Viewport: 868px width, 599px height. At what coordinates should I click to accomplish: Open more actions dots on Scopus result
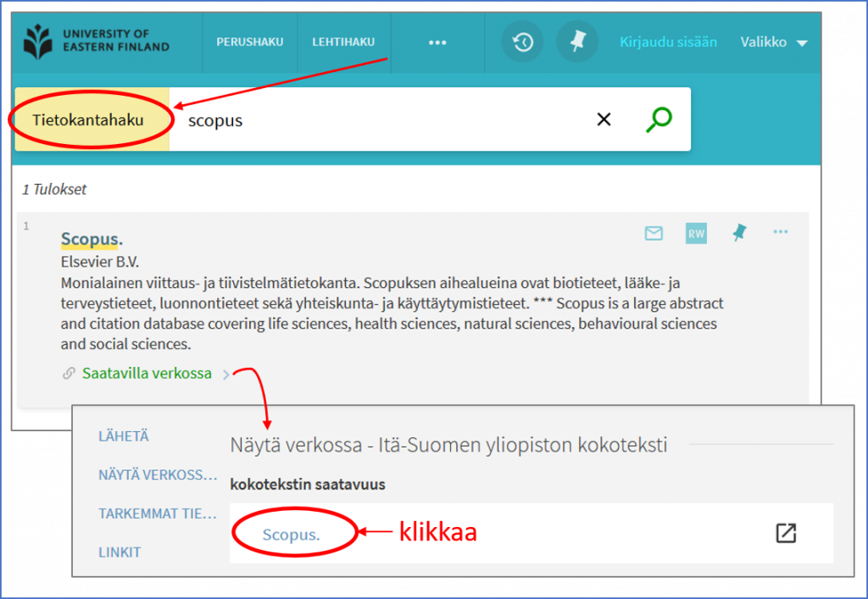click(781, 232)
